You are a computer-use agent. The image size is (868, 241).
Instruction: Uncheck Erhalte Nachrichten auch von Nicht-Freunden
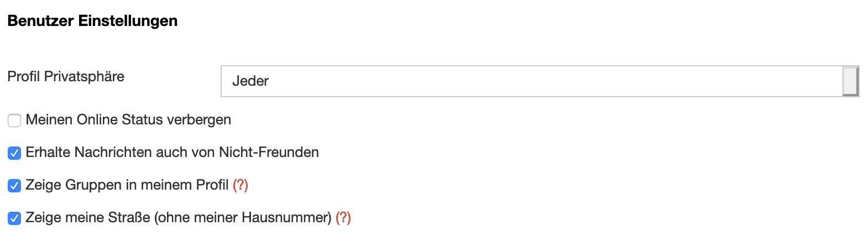[x=14, y=153]
